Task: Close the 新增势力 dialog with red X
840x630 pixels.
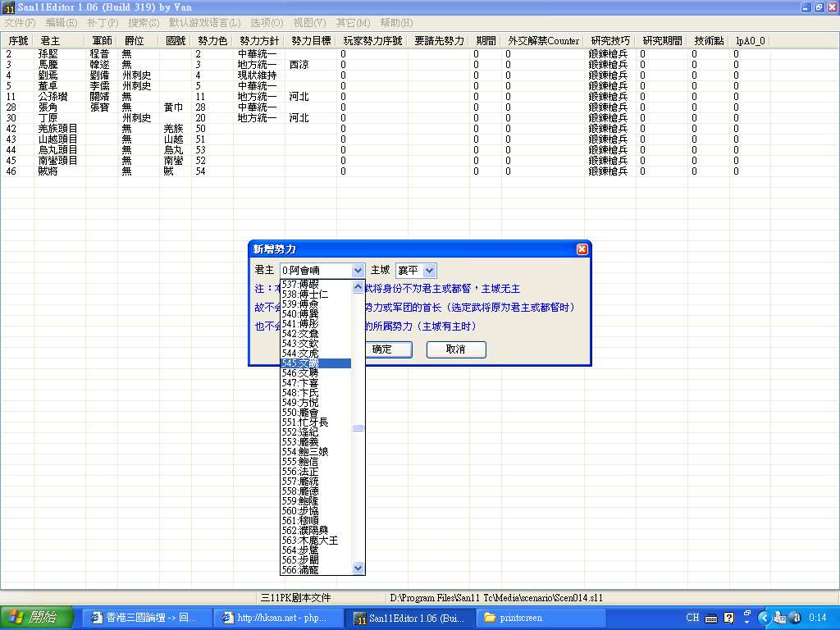Action: (x=582, y=249)
